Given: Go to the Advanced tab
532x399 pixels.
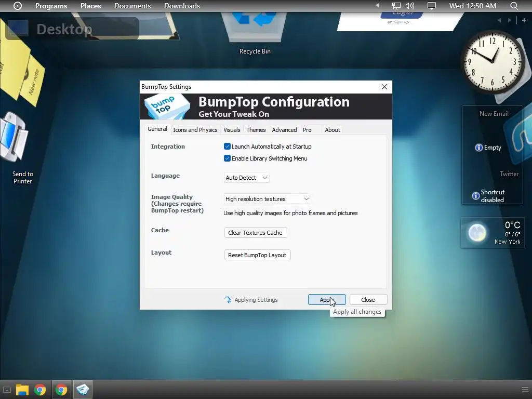Looking at the screenshot, I should [x=284, y=129].
